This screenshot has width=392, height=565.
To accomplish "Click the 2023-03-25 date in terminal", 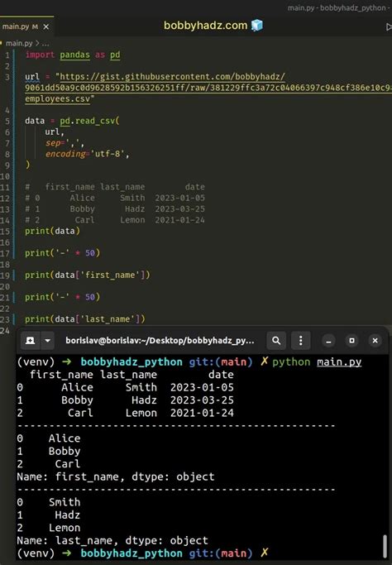I will [202, 400].
